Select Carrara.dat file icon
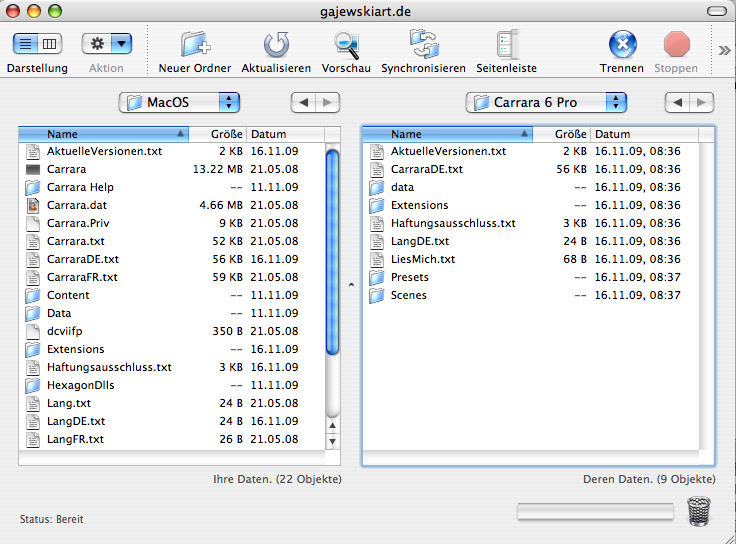 point(33,205)
